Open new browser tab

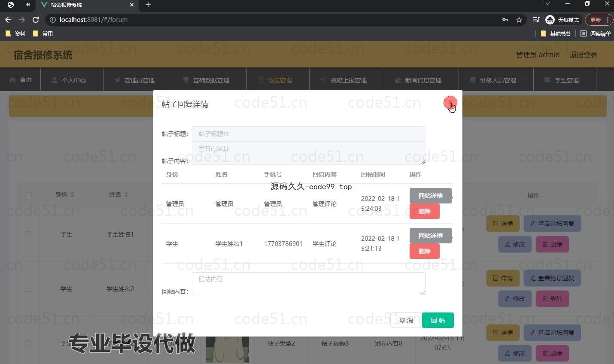point(148,5)
